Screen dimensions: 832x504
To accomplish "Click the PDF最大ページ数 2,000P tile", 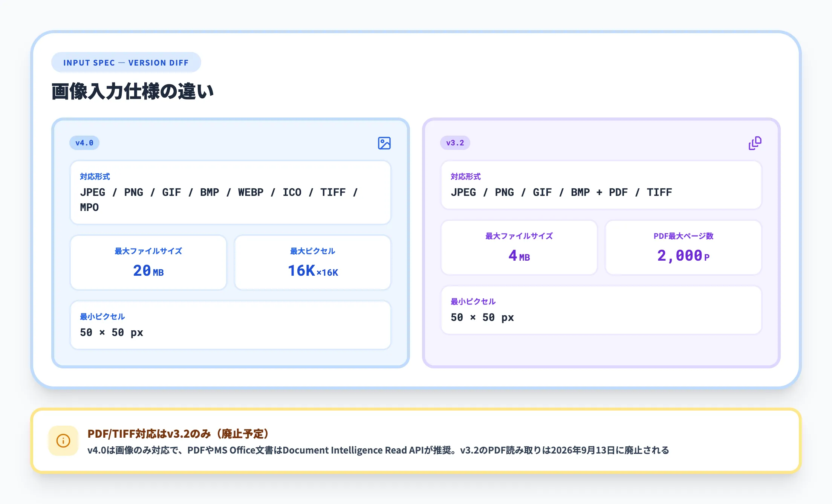I will 683,247.
